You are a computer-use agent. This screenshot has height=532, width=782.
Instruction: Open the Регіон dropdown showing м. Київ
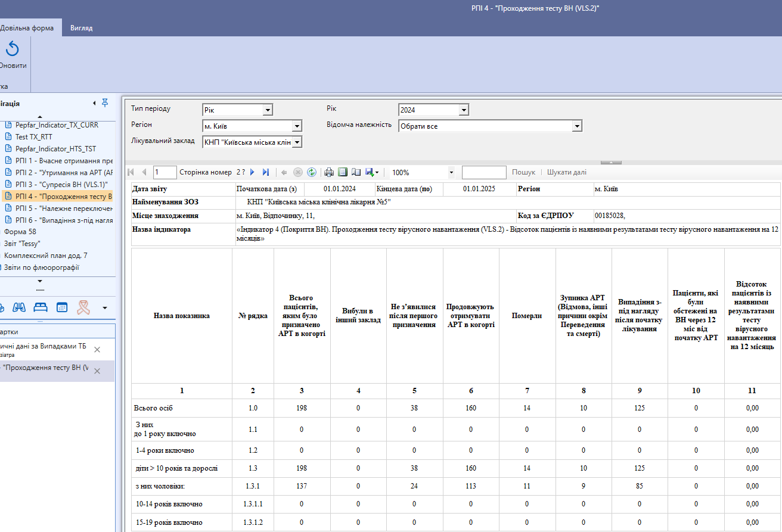297,126
